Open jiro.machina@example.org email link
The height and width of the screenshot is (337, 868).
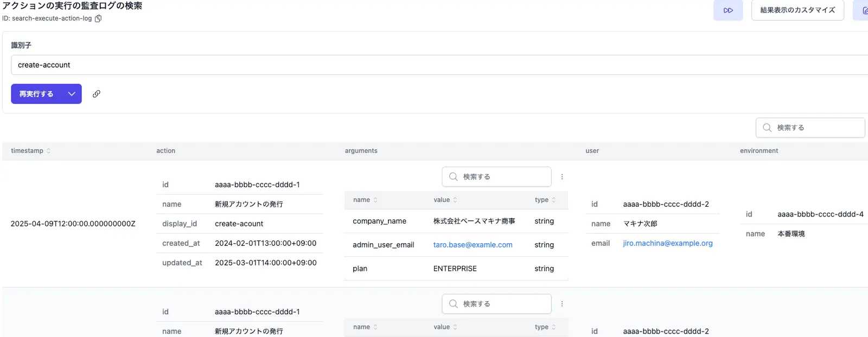[x=668, y=243]
